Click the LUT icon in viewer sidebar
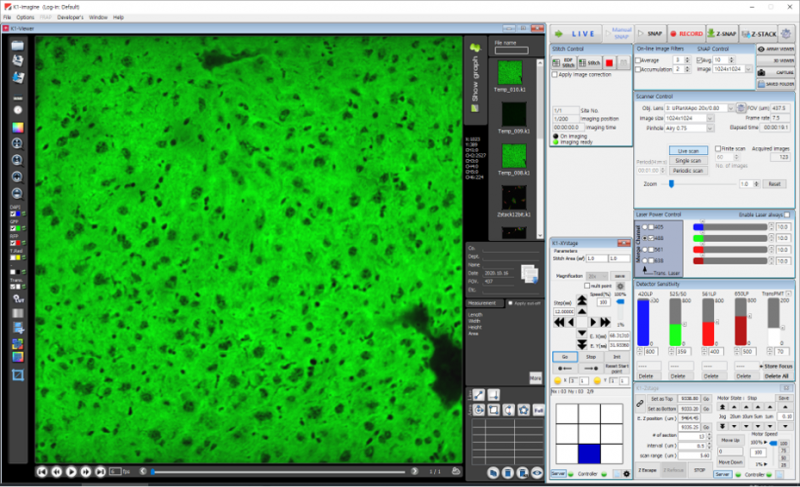Viewport: 800px width, 487px height. pyautogui.click(x=18, y=299)
